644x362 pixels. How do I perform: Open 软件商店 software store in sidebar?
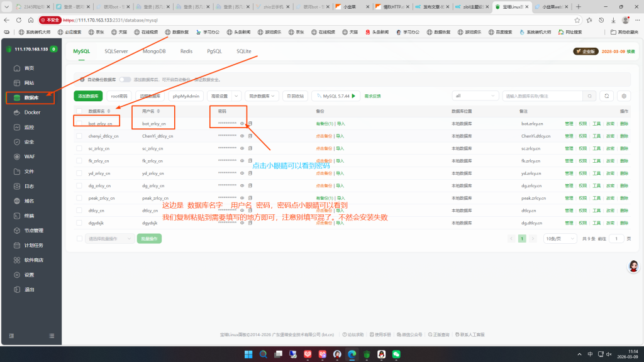33,260
